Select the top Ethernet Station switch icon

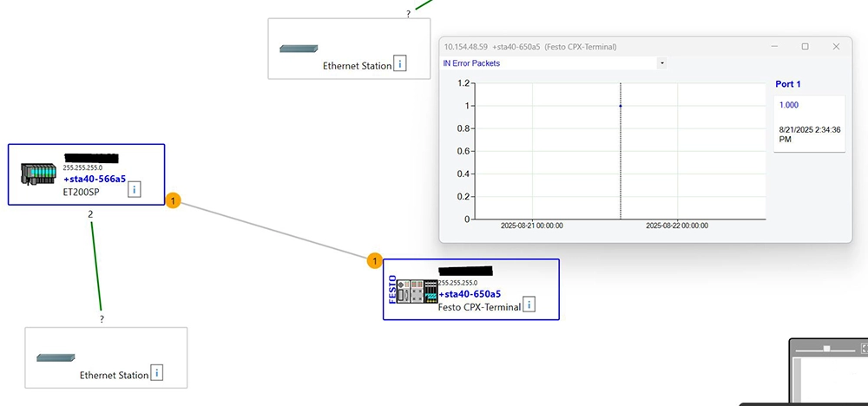click(x=299, y=49)
